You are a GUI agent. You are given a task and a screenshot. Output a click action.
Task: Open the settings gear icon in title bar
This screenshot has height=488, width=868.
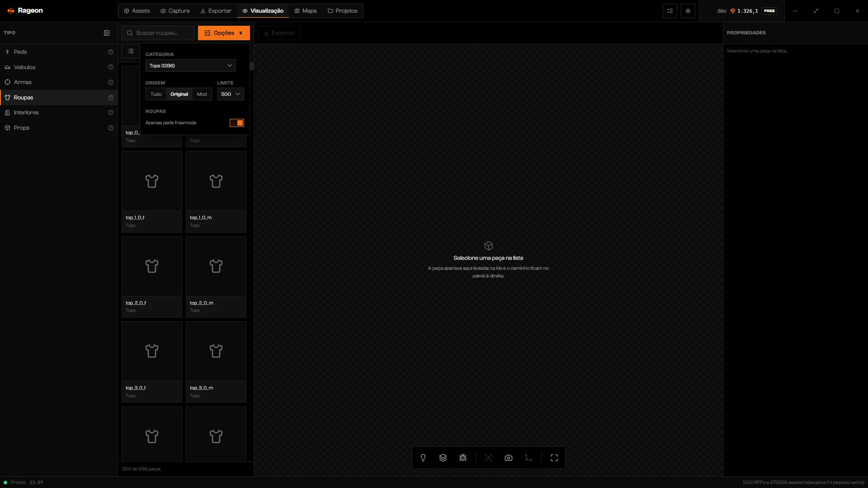(x=688, y=11)
